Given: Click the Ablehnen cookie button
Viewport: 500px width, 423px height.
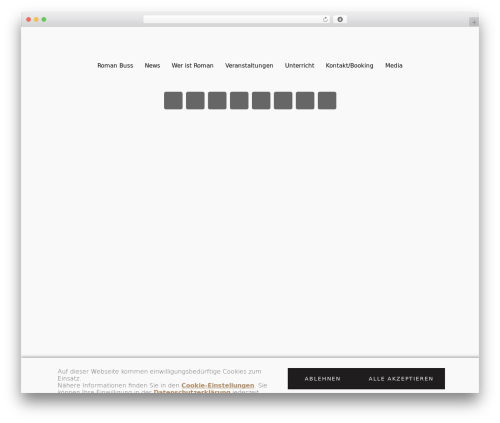Looking at the screenshot, I should point(322,379).
